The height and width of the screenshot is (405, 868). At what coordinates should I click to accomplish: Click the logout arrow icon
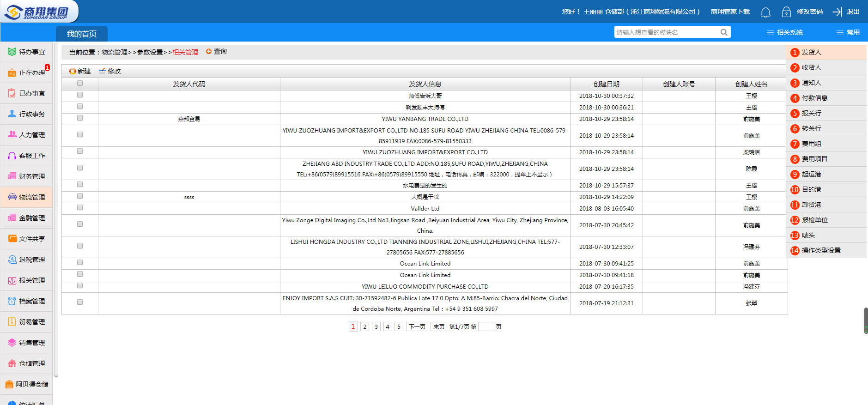pos(837,12)
